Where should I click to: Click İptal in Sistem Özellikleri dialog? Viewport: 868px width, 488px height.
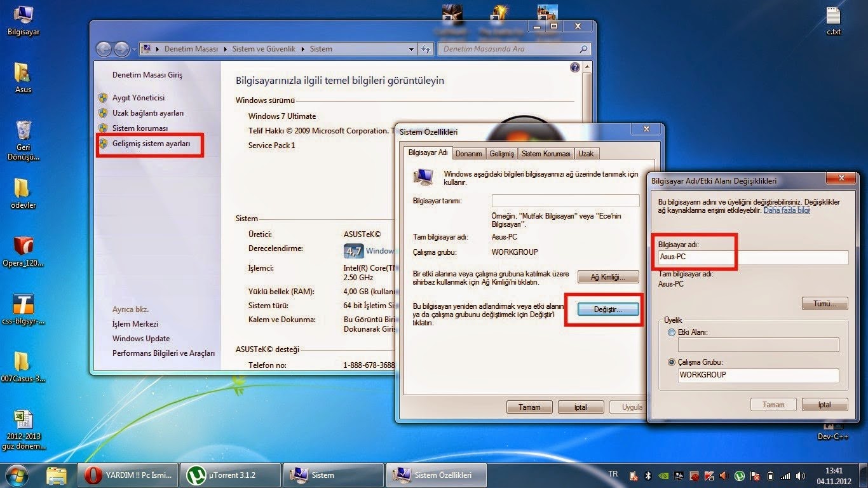point(581,407)
